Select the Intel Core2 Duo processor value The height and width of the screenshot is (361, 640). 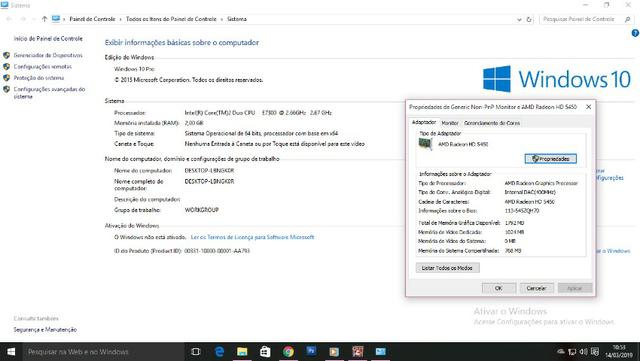[258, 112]
